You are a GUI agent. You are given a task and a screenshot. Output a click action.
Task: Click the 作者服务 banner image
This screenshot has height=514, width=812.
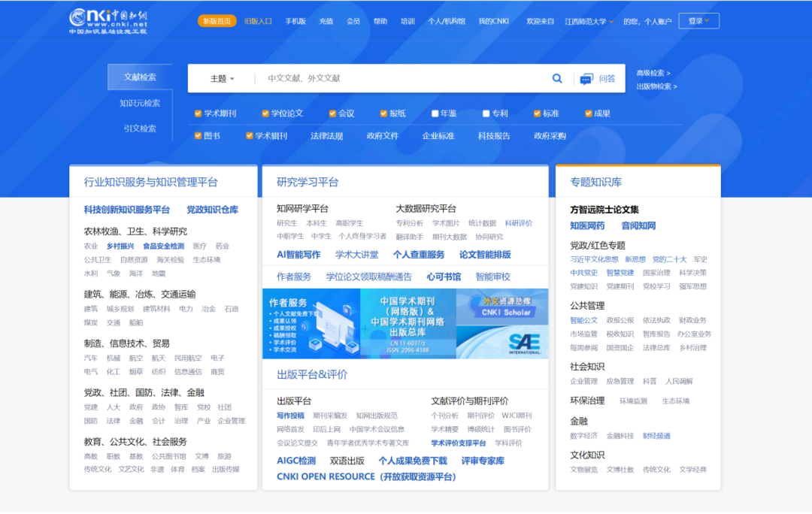311,324
